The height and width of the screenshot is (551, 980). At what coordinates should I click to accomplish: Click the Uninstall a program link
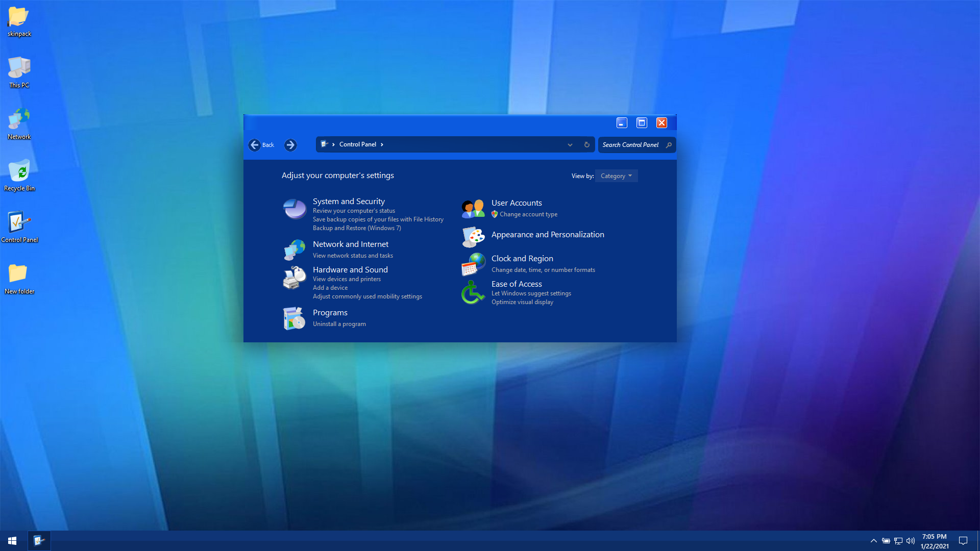pos(339,324)
